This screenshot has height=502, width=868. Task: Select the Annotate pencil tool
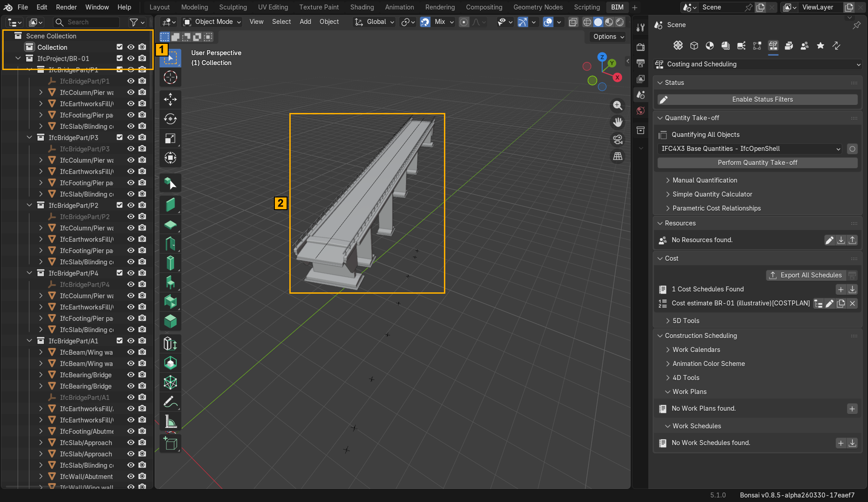(170, 402)
